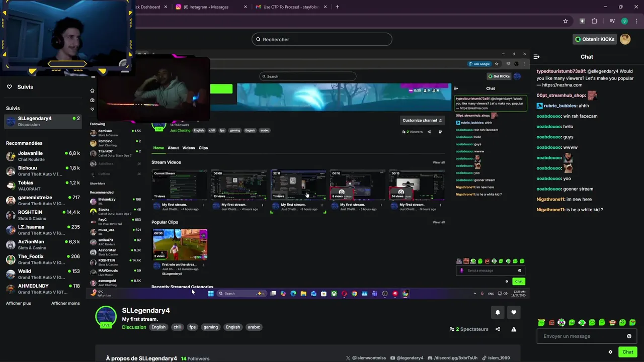Click the user avatar beside Obtenir KICKs
This screenshot has height=362, width=644.
(625, 39)
